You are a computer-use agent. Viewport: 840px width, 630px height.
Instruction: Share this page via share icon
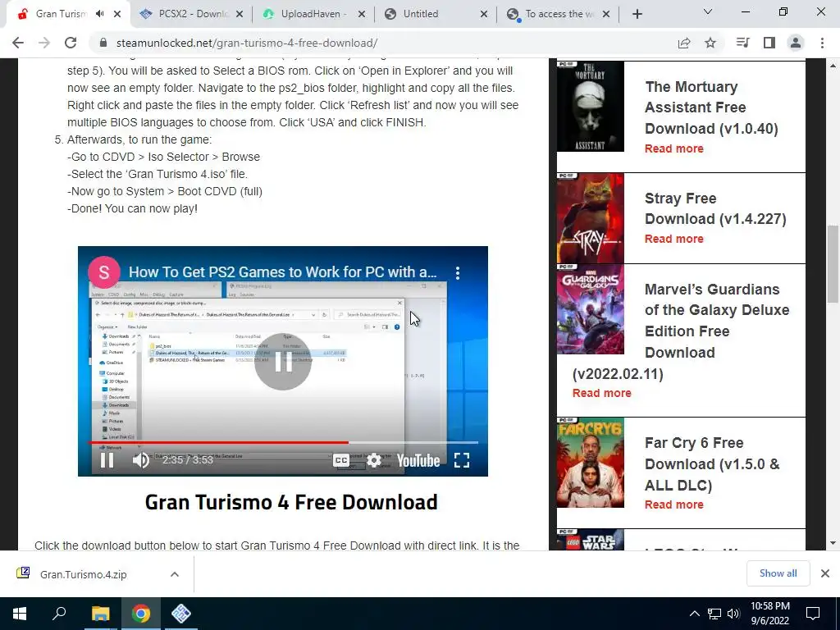point(684,43)
